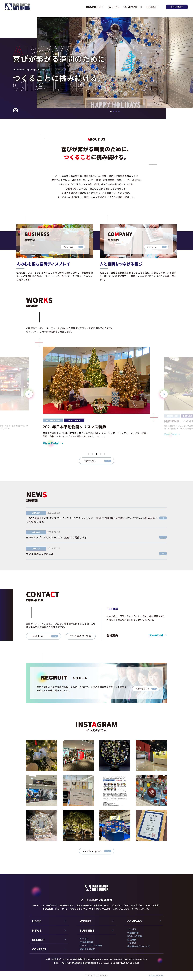This screenshot has width=193, height=980.
Task: Click the arrow icon beside footer HOME
Action: tap(65, 921)
